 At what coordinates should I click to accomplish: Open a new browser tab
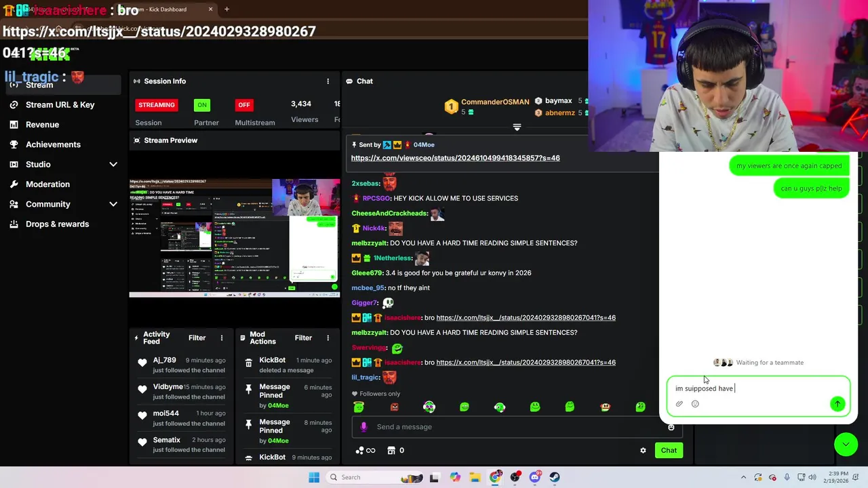coord(226,9)
